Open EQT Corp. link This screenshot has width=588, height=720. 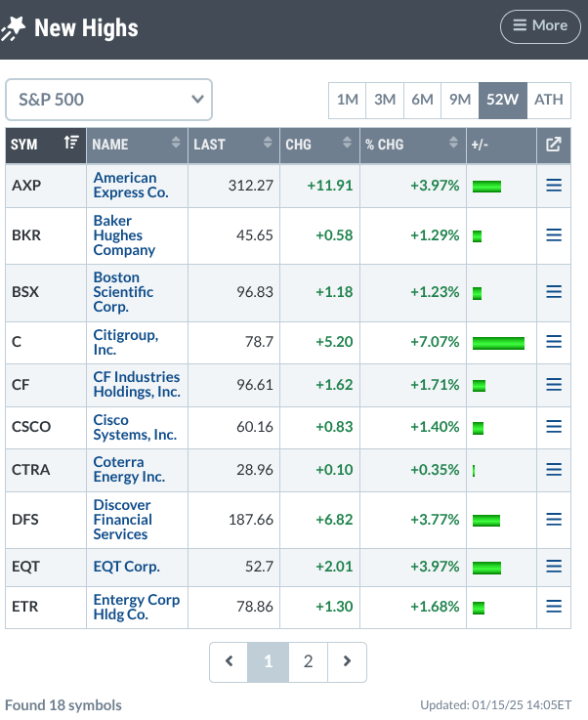point(126,567)
